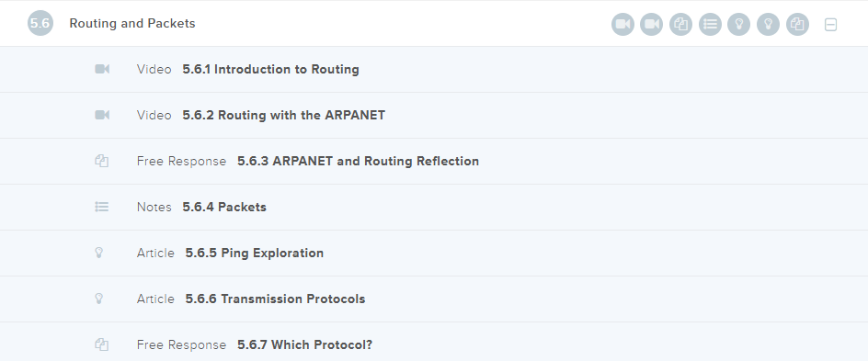Screen dimensions: 868x361
Task: Click the notes list icon in header
Action: 710,24
